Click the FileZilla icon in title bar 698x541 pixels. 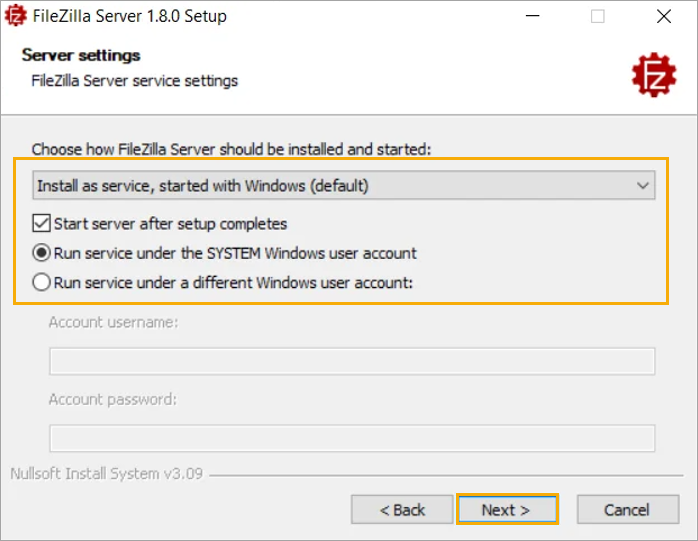[15, 16]
